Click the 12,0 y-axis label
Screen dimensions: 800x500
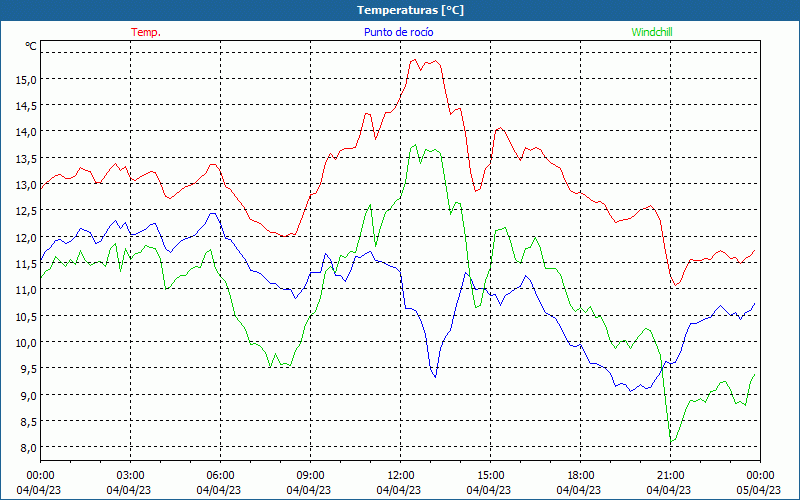point(26,237)
